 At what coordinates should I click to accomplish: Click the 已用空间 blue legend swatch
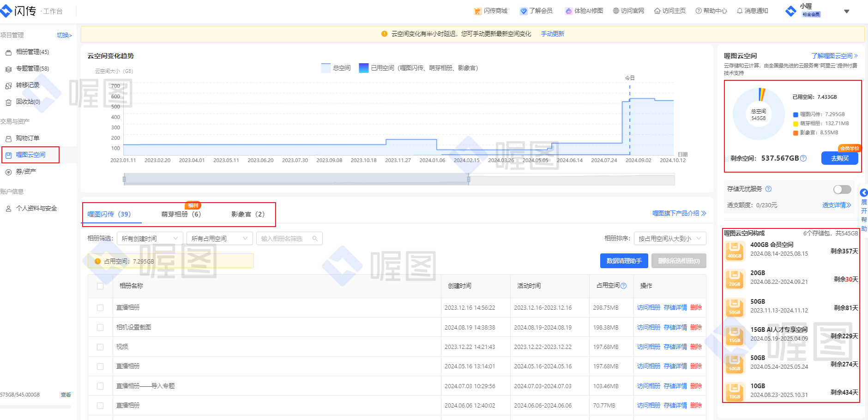pos(364,68)
